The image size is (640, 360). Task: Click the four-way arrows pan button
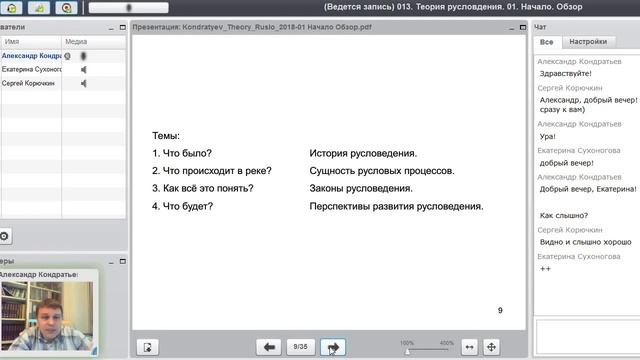[491, 347]
